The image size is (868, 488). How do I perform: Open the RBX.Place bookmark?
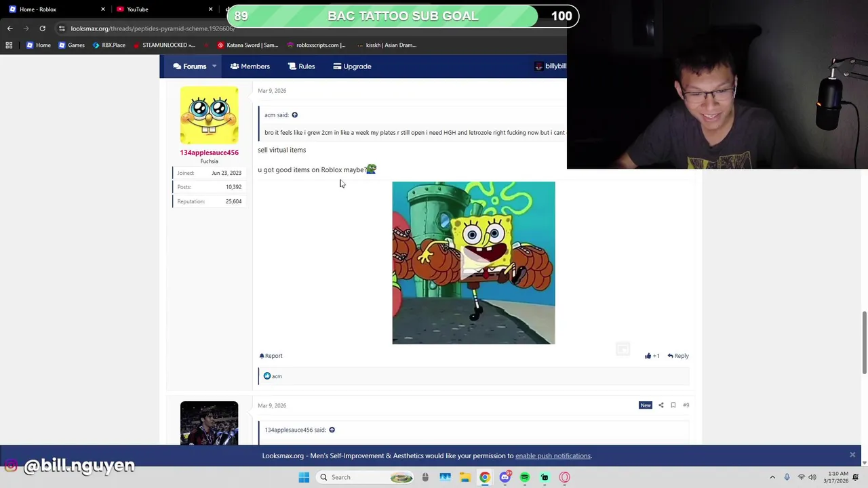coord(108,45)
